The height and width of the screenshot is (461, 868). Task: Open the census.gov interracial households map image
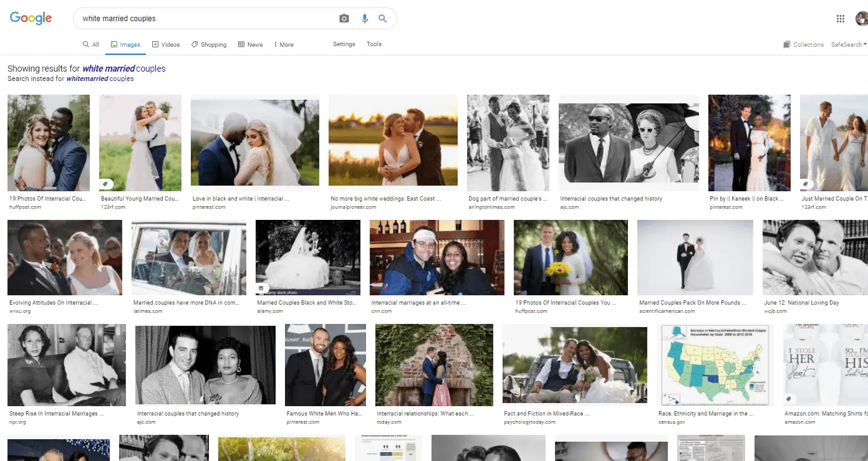[715, 364]
